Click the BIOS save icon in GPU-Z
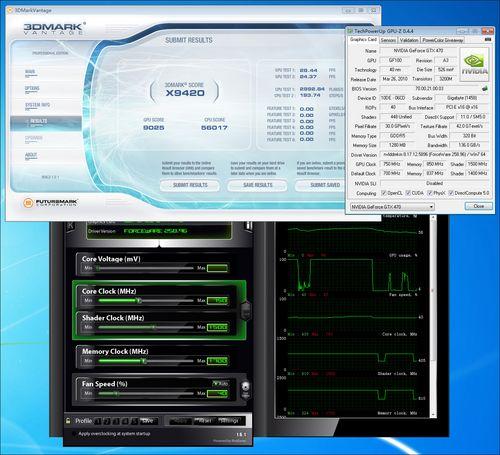The width and height of the screenshot is (500, 455). 485,88
